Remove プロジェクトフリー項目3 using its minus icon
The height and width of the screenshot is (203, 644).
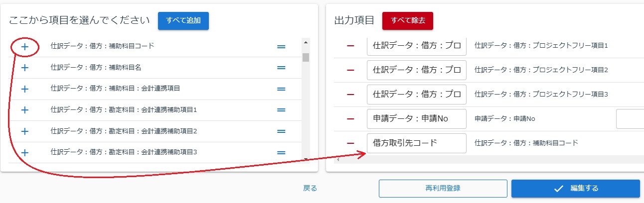click(350, 95)
